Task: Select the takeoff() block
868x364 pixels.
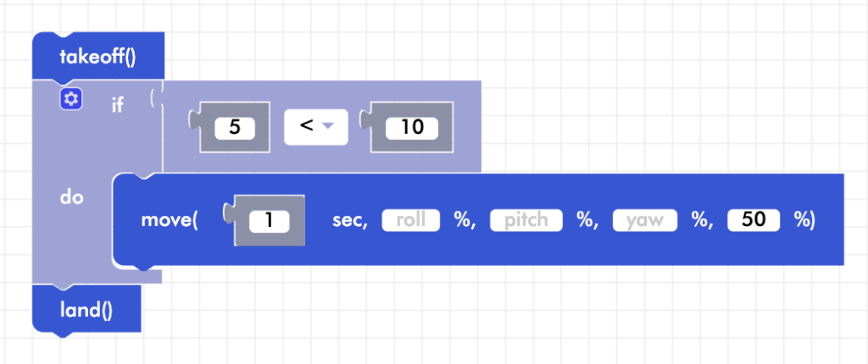Action: point(97,57)
